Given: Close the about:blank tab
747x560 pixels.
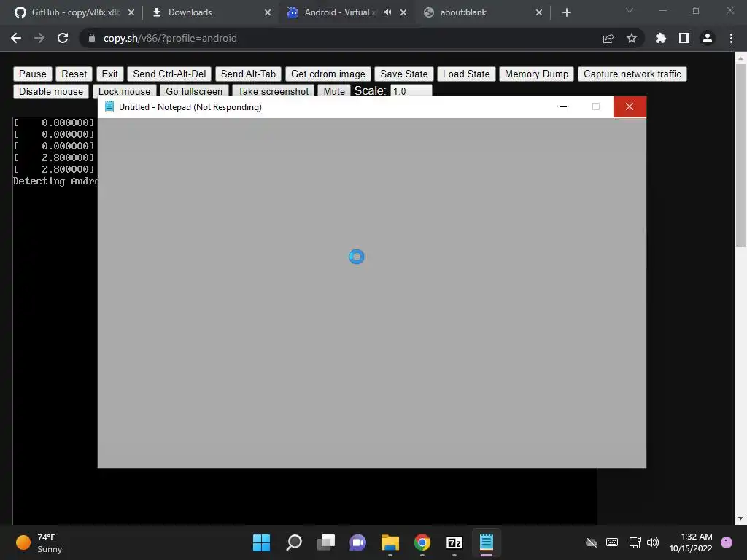Looking at the screenshot, I should point(539,12).
